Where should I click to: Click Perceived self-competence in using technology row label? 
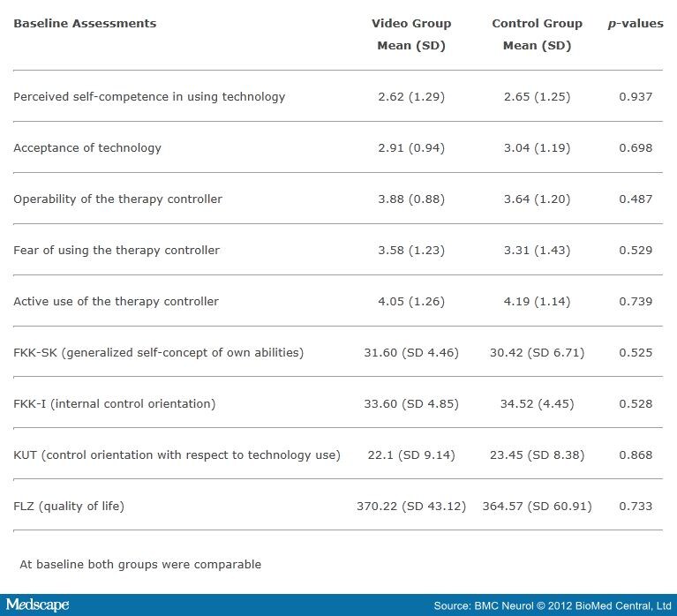point(149,97)
